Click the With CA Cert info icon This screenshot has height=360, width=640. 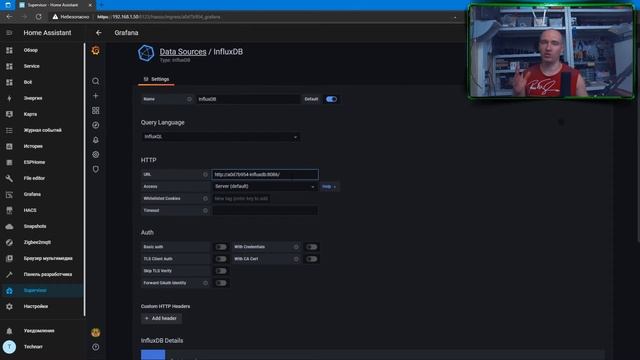[296, 259]
